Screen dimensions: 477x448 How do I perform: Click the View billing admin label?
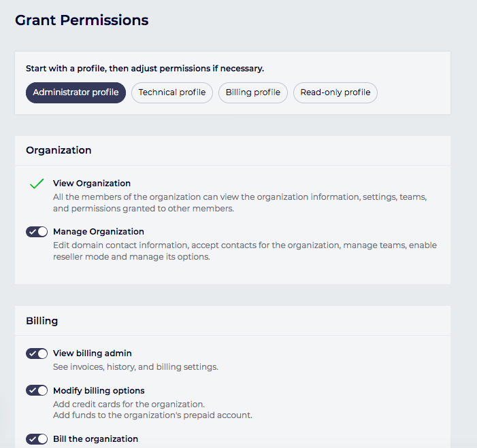coord(93,354)
